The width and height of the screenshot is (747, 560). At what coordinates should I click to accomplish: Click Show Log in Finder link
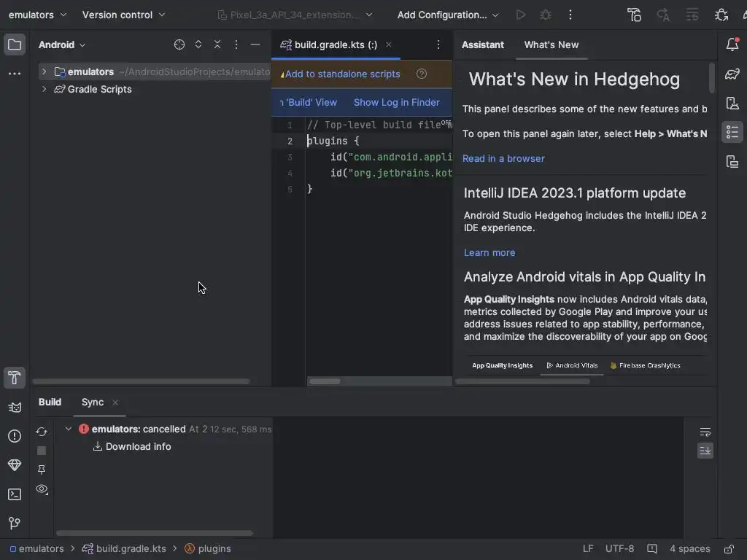tap(396, 102)
